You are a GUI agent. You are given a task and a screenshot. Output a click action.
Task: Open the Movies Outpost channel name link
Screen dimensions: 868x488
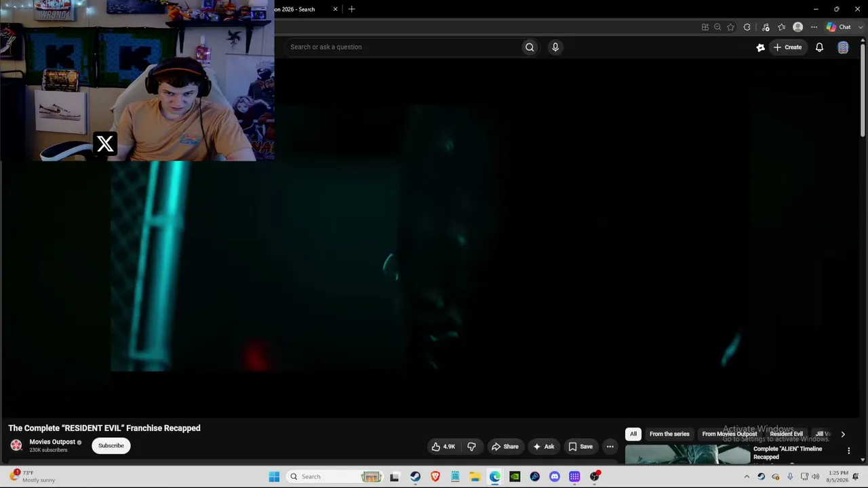52,442
